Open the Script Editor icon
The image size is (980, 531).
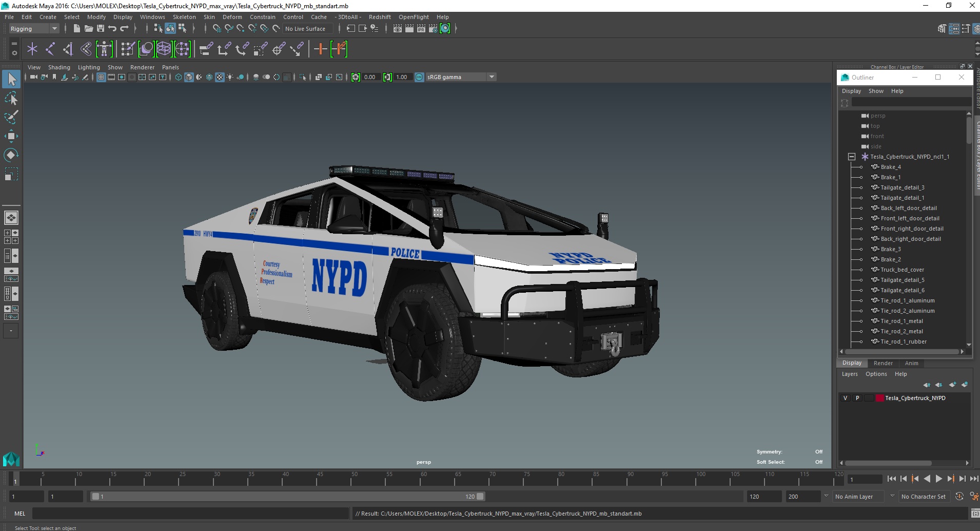[975, 514]
